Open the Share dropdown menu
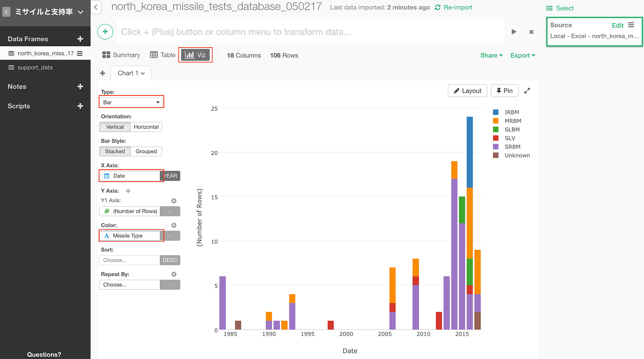 (x=491, y=55)
